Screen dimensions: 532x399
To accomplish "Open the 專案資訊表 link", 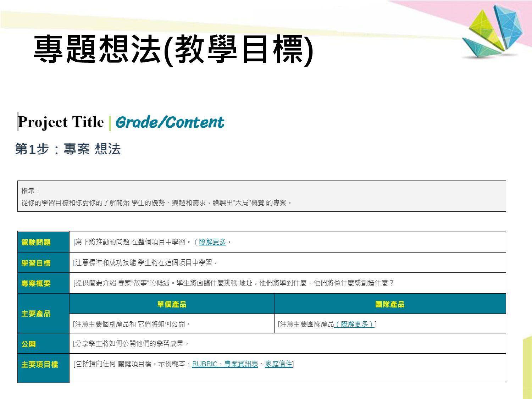I will [241, 364].
